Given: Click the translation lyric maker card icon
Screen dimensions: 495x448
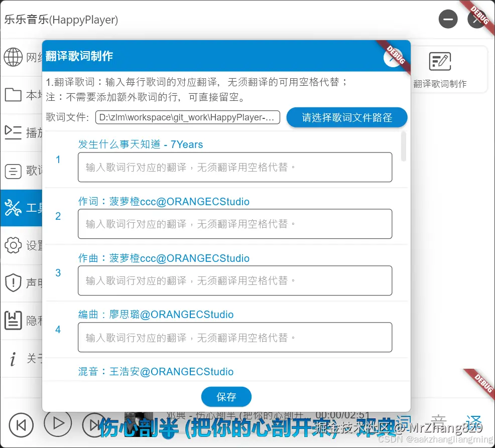Looking at the screenshot, I should point(440,62).
